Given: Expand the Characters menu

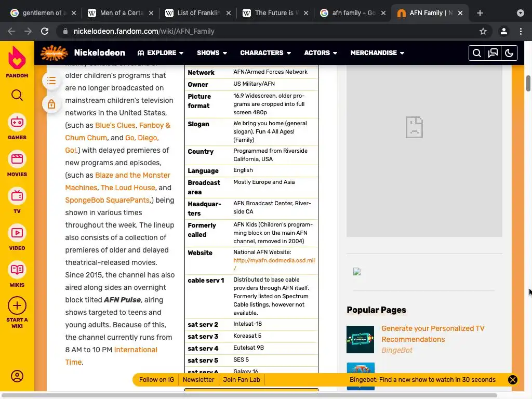Looking at the screenshot, I should tap(265, 53).
